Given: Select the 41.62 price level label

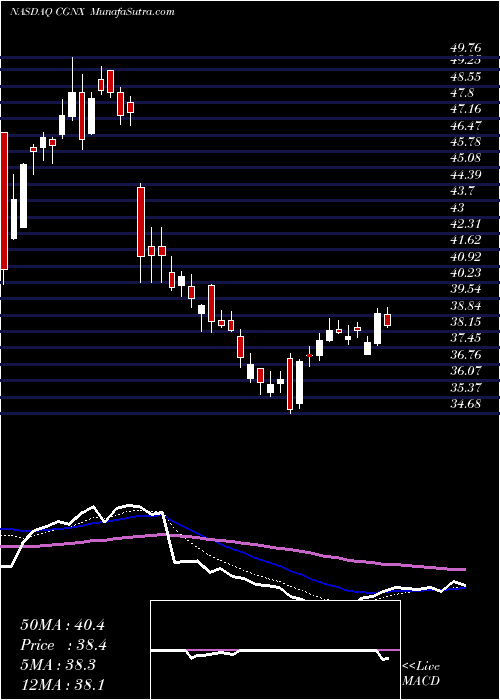Looking at the screenshot, I should coord(465,240).
